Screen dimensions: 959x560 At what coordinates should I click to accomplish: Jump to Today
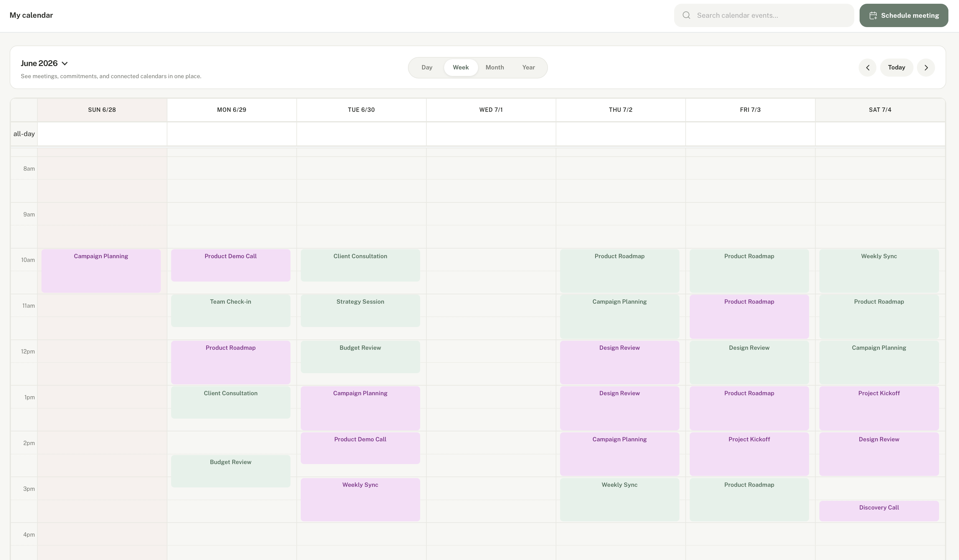[x=896, y=68]
